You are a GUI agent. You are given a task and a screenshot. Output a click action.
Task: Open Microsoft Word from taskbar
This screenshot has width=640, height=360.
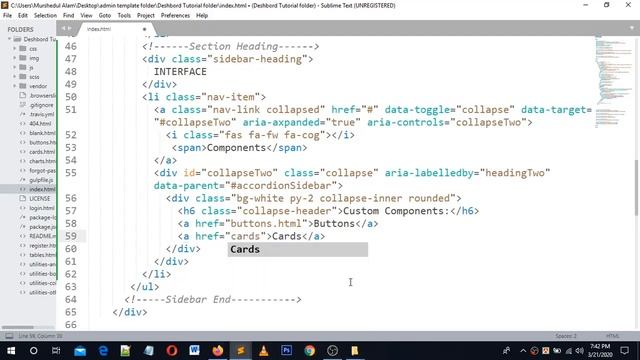click(194, 351)
